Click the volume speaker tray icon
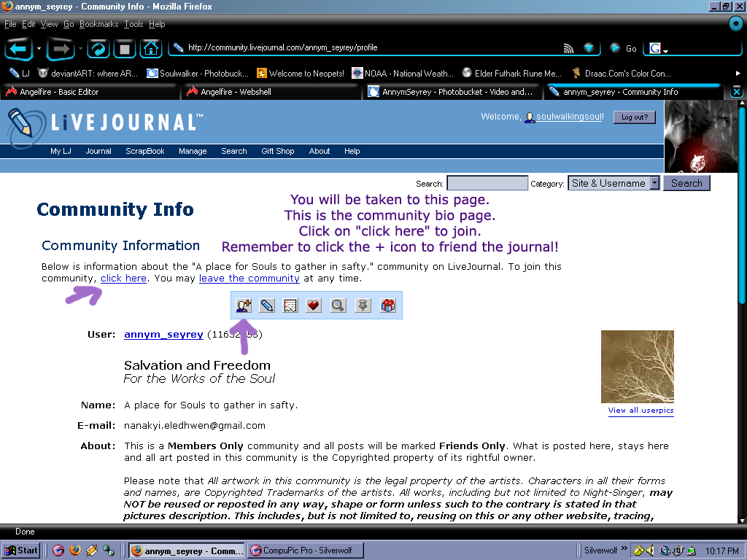Viewport: 747px width, 560px height. pos(650,551)
